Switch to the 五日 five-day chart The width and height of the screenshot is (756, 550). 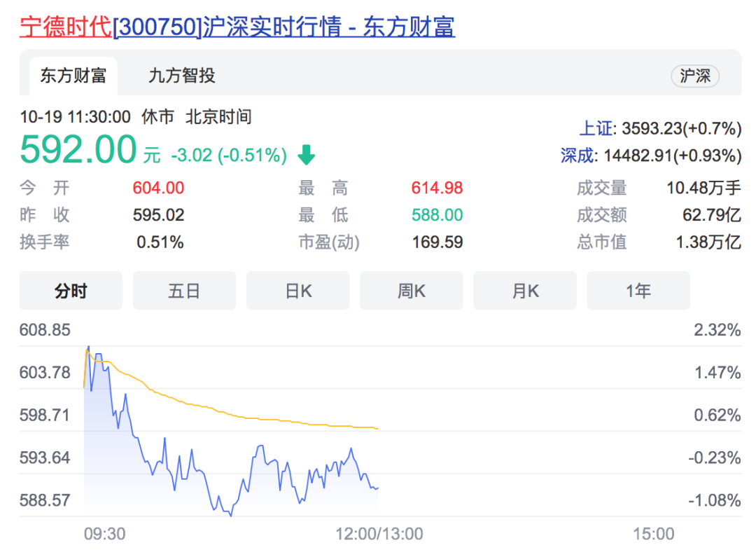[184, 290]
